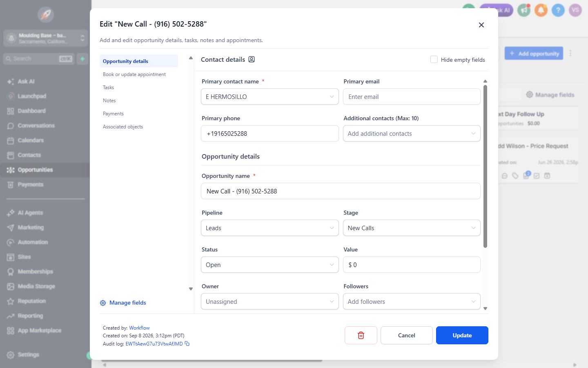Click the blue help question mark icon

click(558, 10)
